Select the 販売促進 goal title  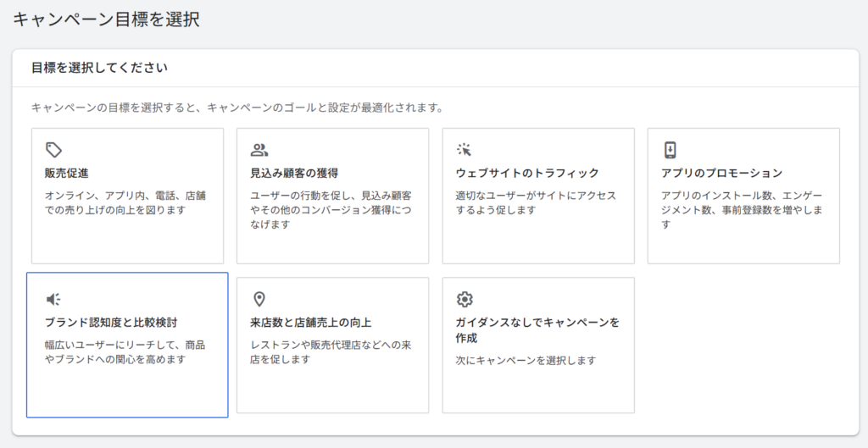pos(67,174)
